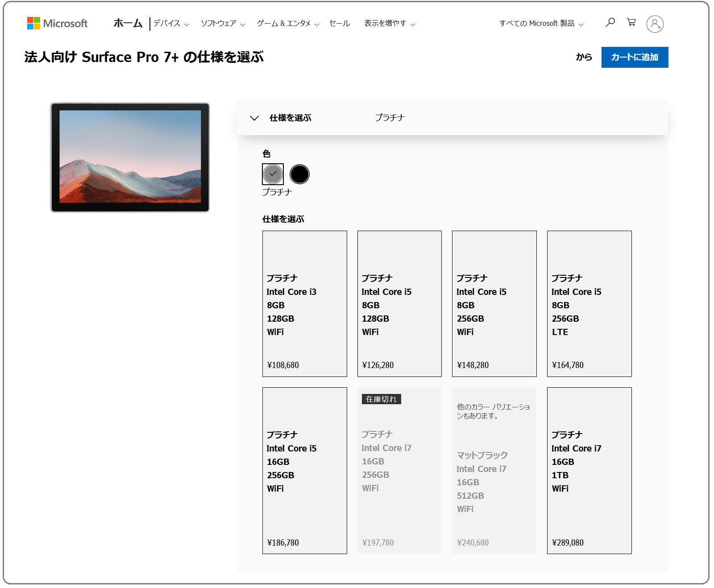Go to ホーム in the navigation bar

point(128,23)
